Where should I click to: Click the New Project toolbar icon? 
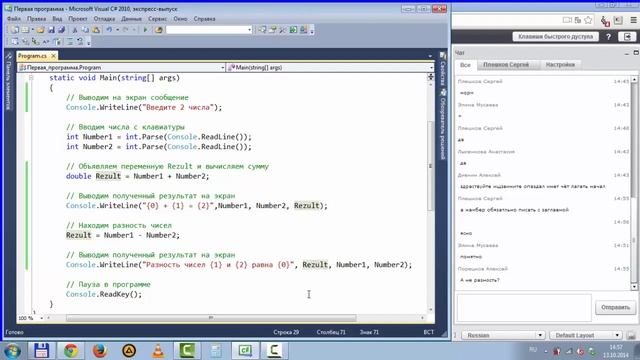pyautogui.click(x=14, y=30)
